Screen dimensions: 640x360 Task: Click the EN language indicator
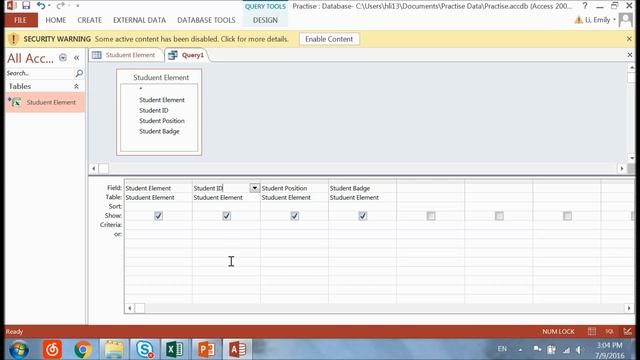pyautogui.click(x=502, y=349)
